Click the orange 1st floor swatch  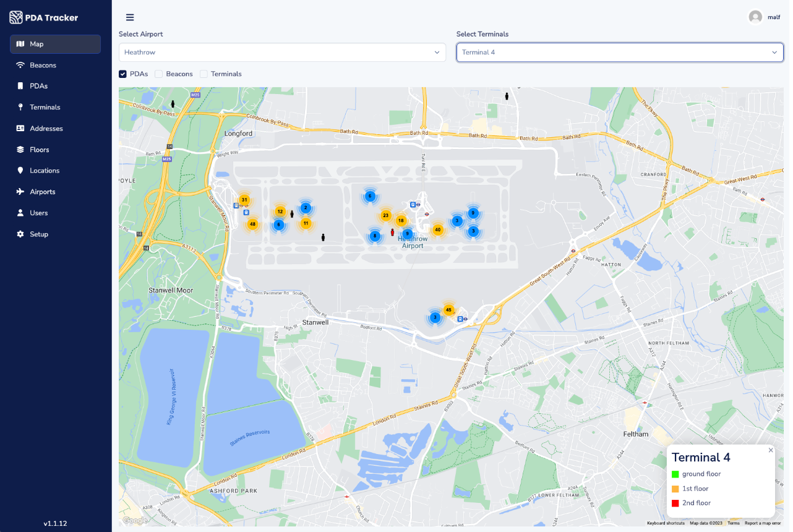point(675,489)
